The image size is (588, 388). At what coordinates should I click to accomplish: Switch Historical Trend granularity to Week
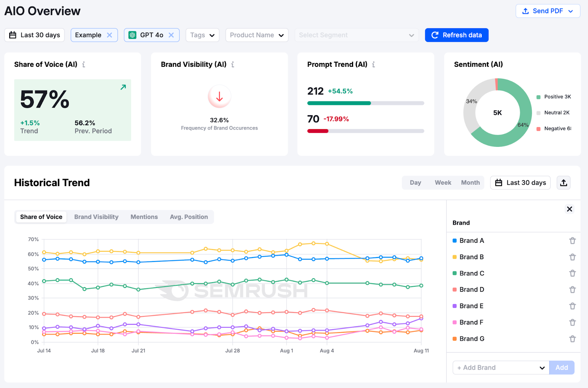coord(442,182)
